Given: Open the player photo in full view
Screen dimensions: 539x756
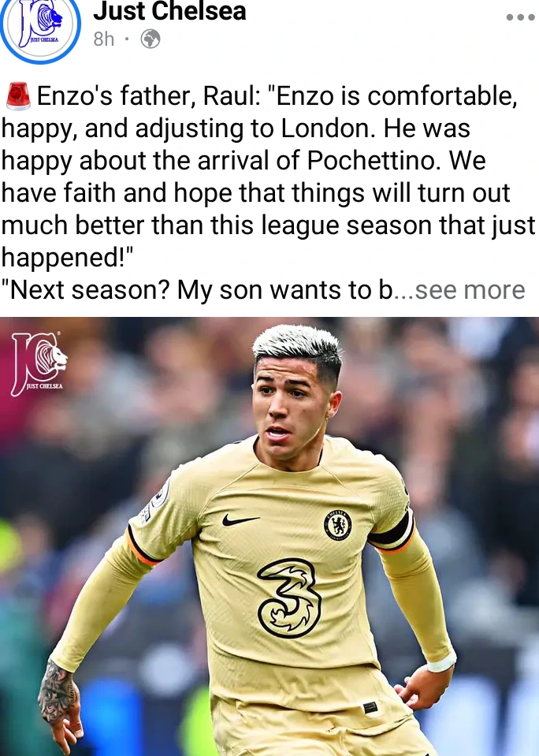Looking at the screenshot, I should point(269,536).
